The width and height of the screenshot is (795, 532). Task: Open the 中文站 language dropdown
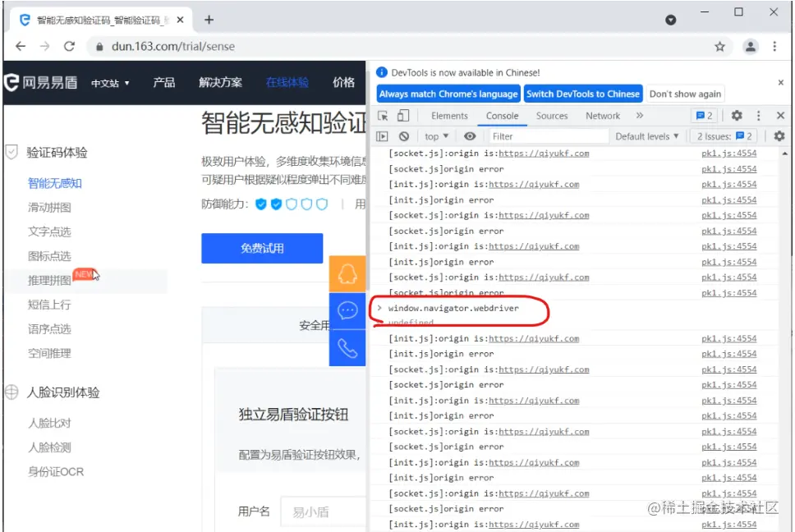[110, 83]
